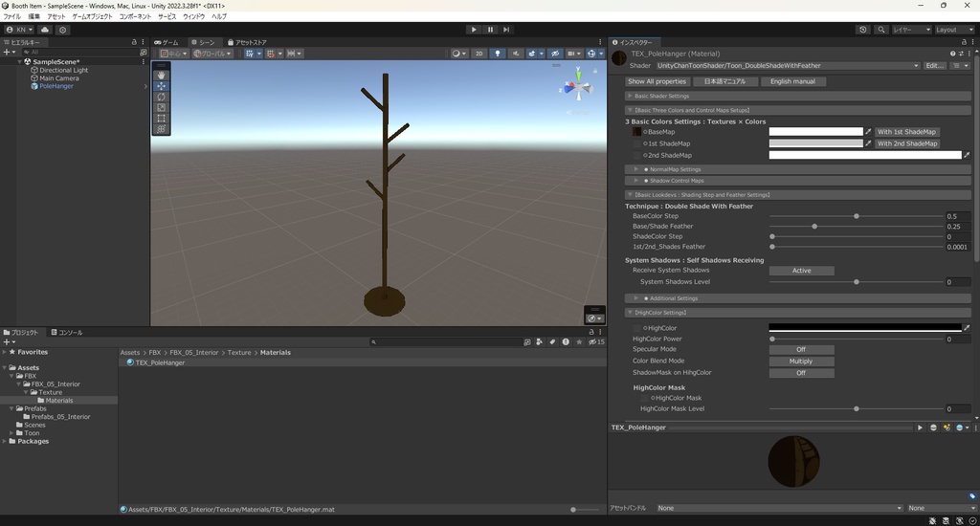
Task: Open the English manual button
Action: [x=792, y=81]
